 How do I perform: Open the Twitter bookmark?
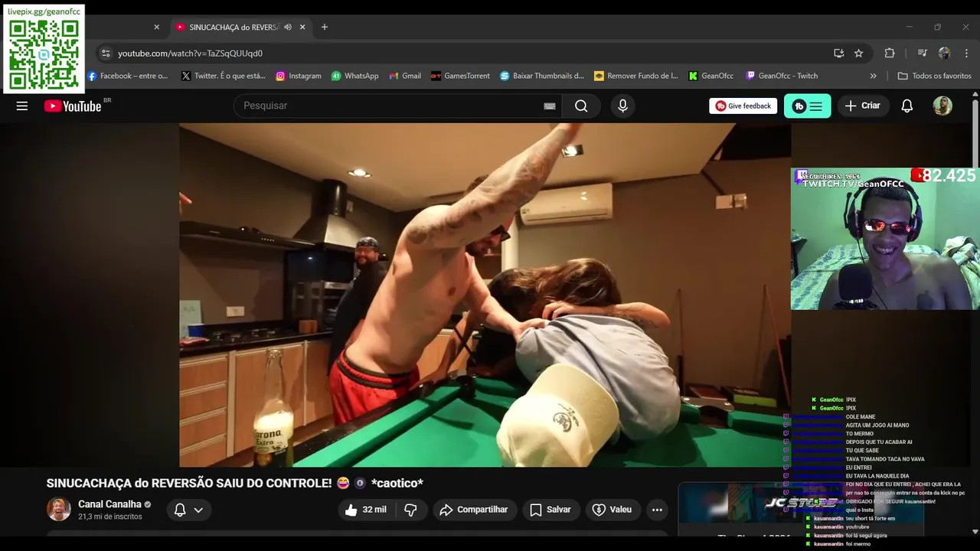[x=223, y=76]
